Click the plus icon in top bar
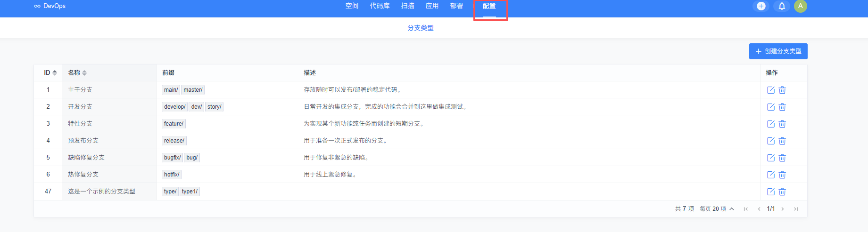This screenshot has height=232, width=868. (761, 6)
